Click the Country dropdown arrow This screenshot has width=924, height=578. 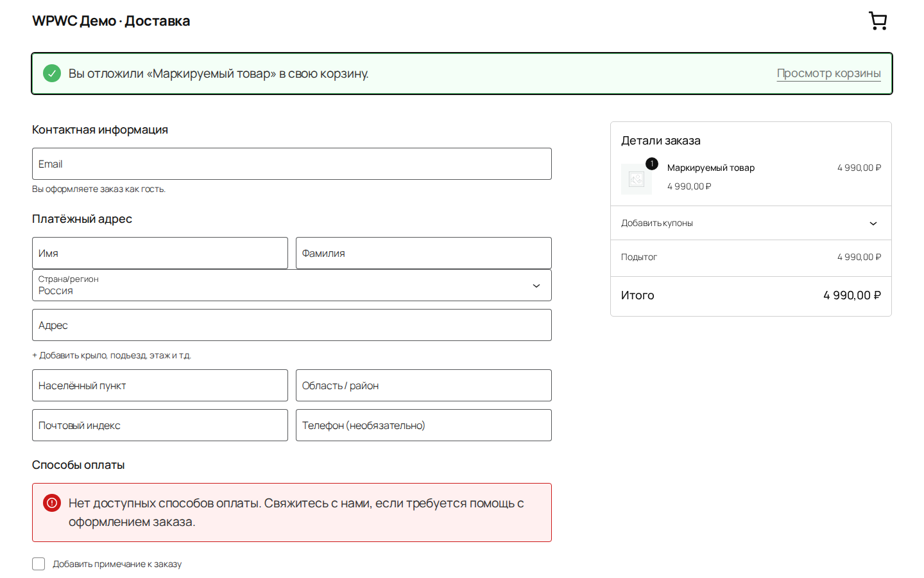point(536,286)
